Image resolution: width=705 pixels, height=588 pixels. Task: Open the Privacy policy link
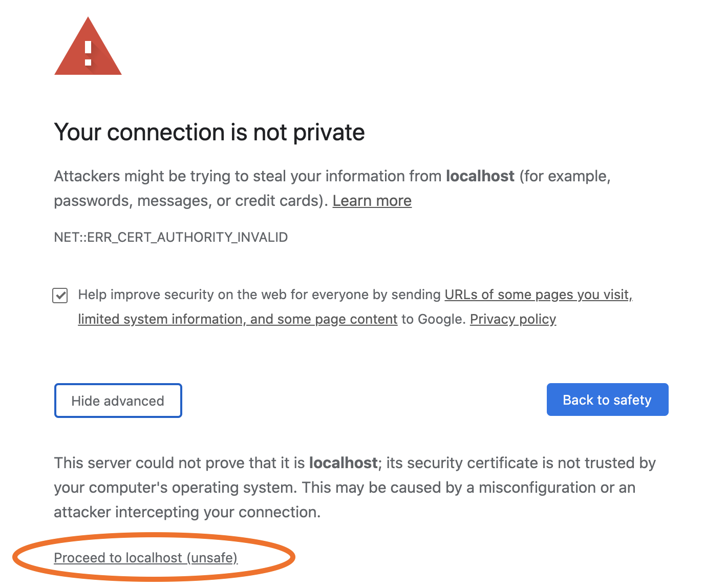[512, 319]
